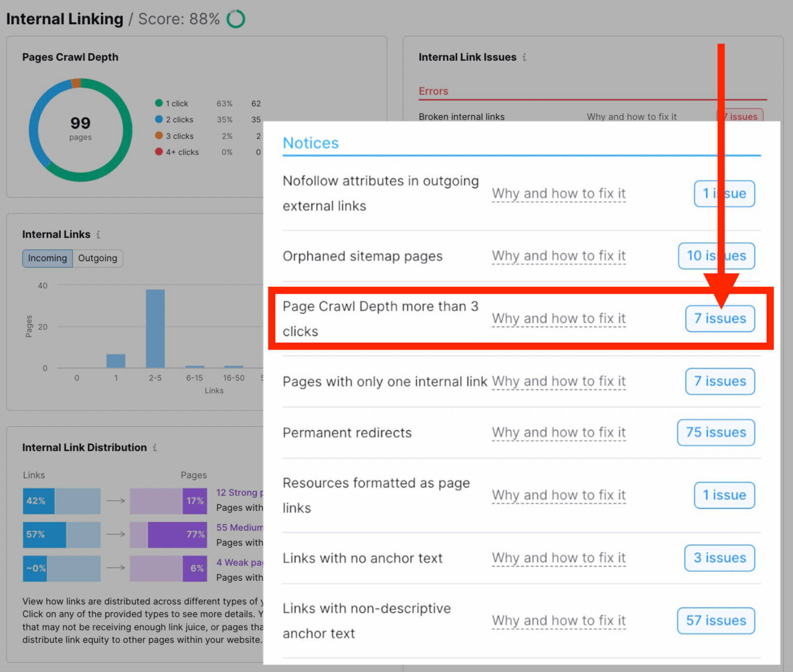Screen dimensions: 793x672
Task: Open 1 issue for Resources formatted as page links
Action: (x=724, y=495)
